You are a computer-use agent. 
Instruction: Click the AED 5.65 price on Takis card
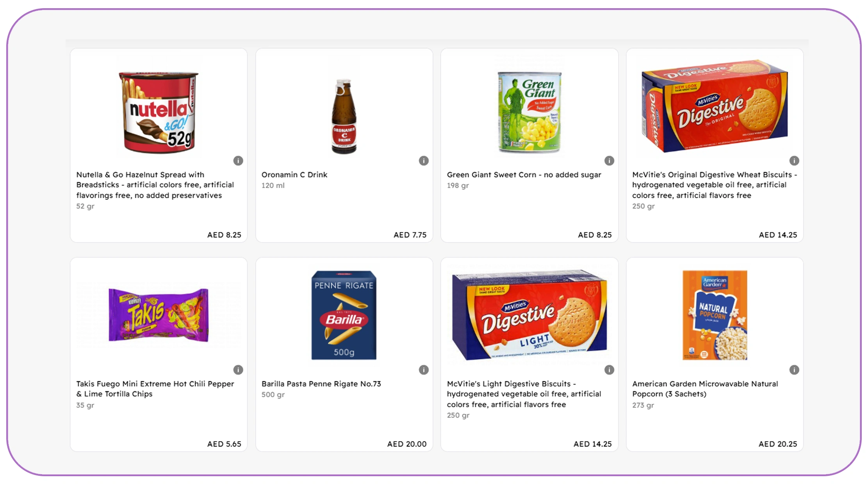(224, 444)
